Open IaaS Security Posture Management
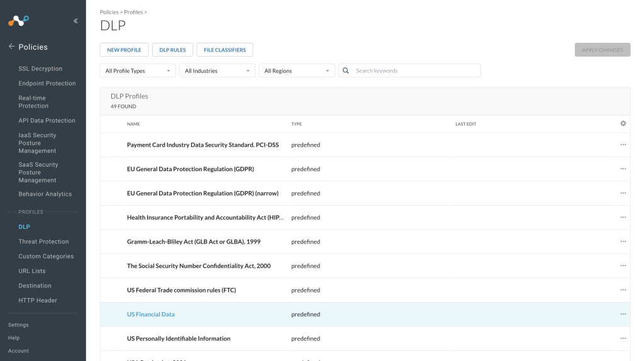This screenshot has width=644, height=361. point(37,143)
